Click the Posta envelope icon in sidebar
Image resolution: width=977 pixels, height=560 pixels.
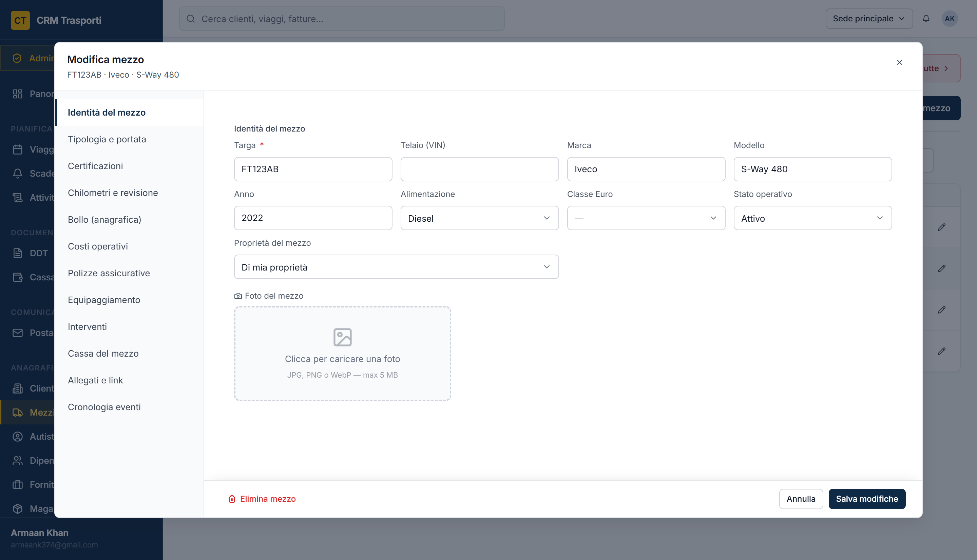[18, 333]
